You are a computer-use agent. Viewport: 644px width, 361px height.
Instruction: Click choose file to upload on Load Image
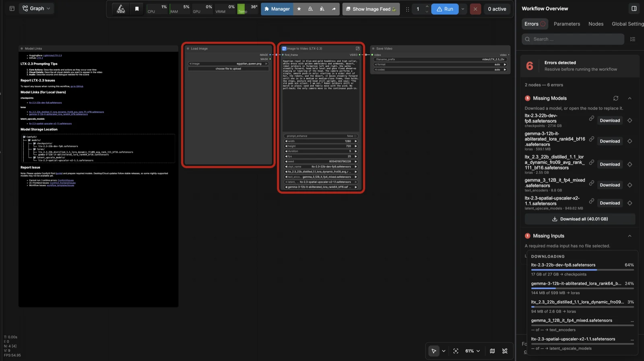coord(228,69)
